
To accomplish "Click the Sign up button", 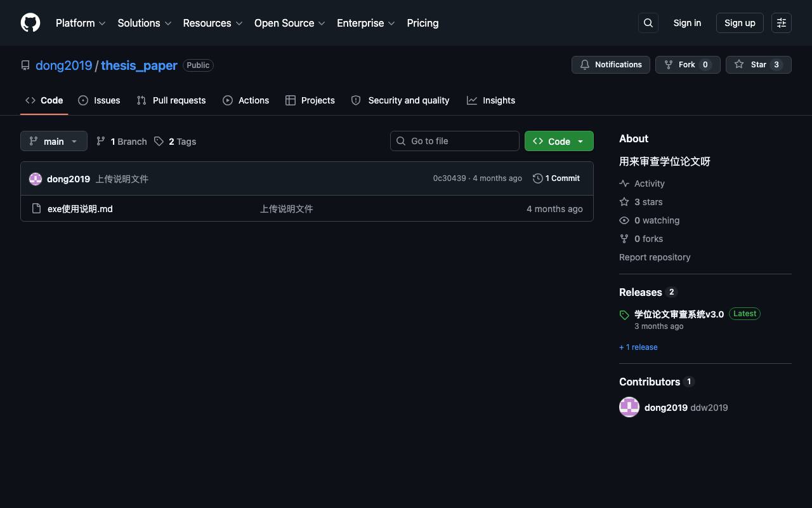I will (x=740, y=23).
